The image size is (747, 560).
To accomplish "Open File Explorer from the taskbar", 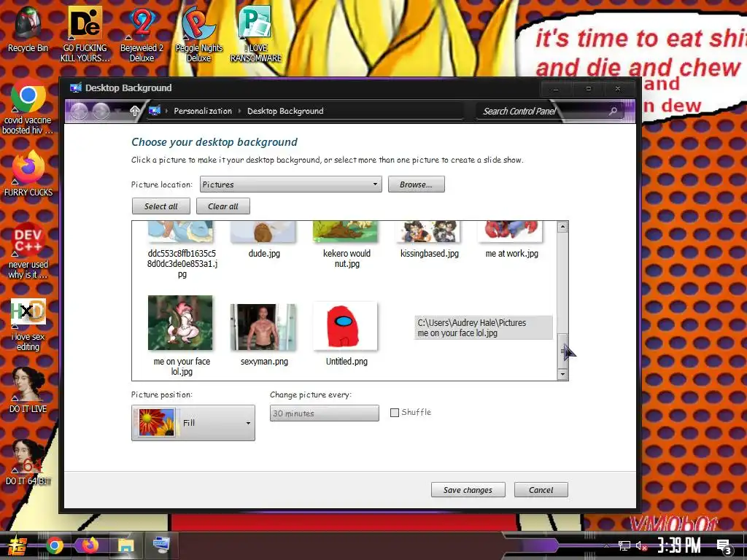I will pyautogui.click(x=125, y=545).
